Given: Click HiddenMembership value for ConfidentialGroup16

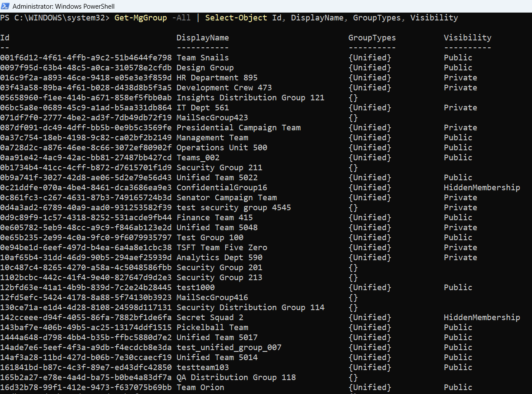Looking at the screenshot, I should point(482,188).
